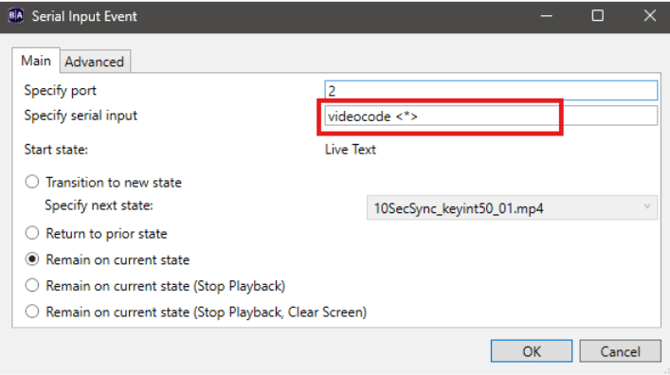This screenshot has width=670, height=375.
Task: Click the Live Text start state value
Action: pos(350,149)
